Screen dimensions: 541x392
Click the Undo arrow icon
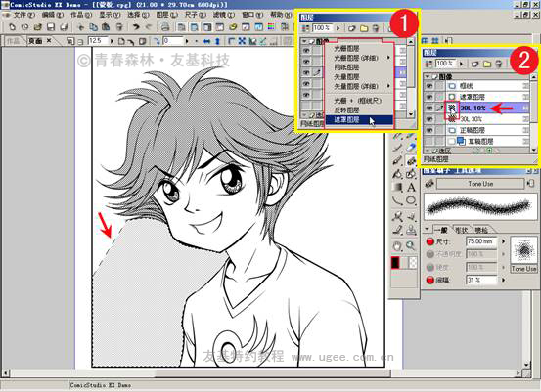pos(136,27)
